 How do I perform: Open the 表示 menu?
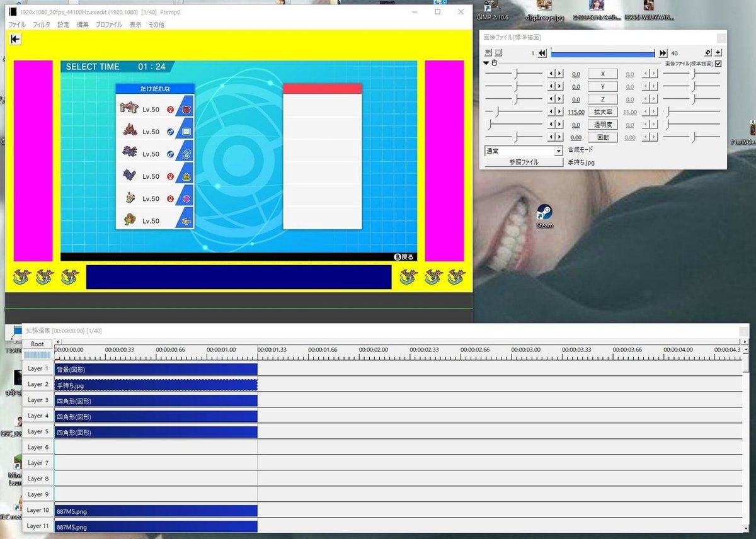pyautogui.click(x=135, y=25)
